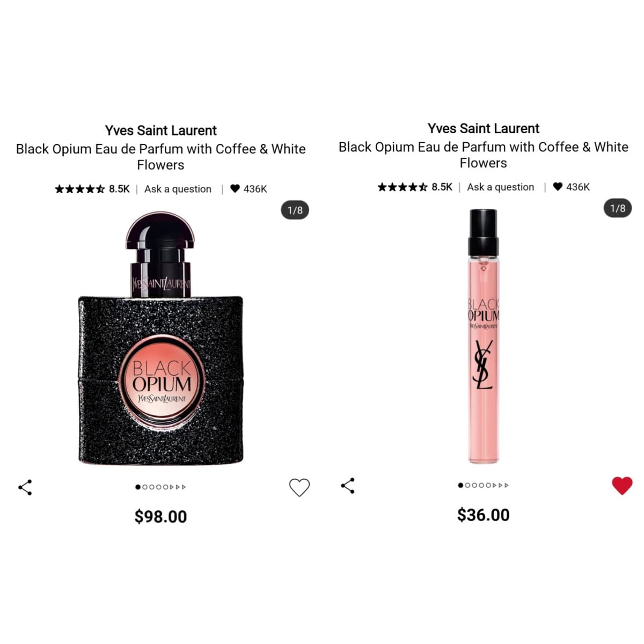Ask a question about the right perfume
The width and height of the screenshot is (644, 644).
500,187
